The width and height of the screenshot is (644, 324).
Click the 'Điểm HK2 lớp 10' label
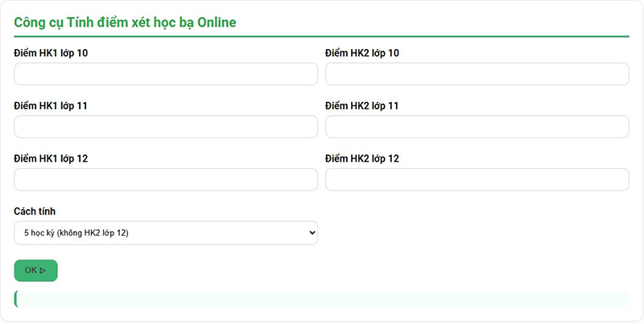pyautogui.click(x=362, y=53)
